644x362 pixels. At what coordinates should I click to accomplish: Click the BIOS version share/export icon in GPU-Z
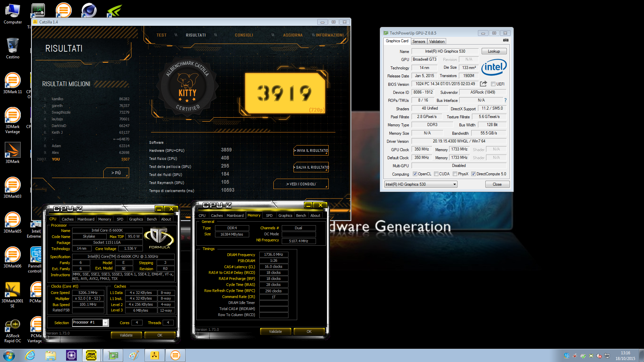pyautogui.click(x=483, y=84)
